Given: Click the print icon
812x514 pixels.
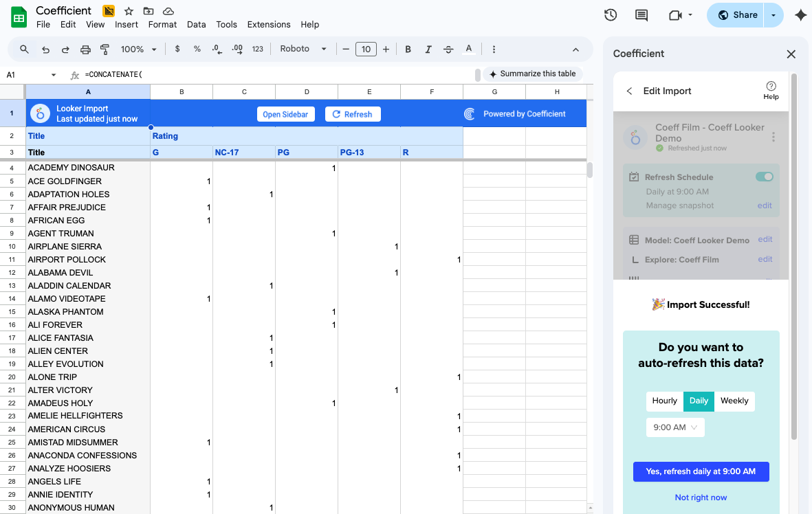Looking at the screenshot, I should pyautogui.click(x=85, y=49).
